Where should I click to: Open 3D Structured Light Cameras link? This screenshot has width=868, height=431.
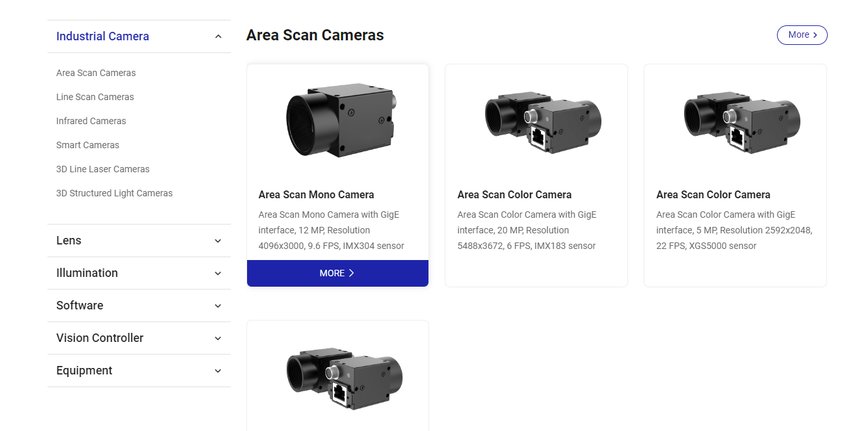pyautogui.click(x=114, y=193)
